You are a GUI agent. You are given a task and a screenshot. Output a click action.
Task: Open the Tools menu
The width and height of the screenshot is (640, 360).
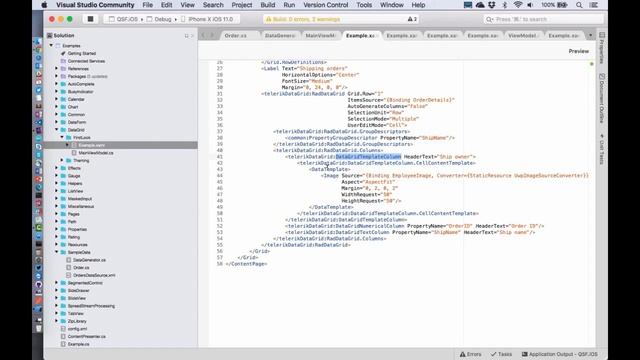click(364, 5)
